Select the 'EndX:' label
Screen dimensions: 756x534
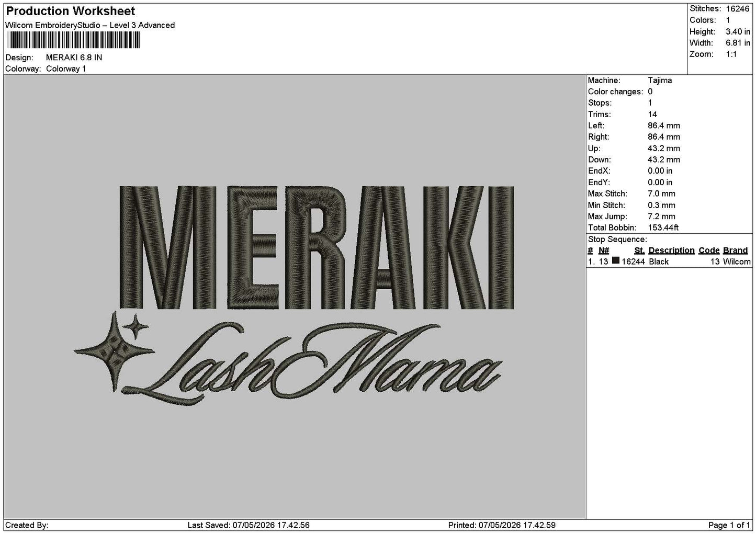[599, 171]
